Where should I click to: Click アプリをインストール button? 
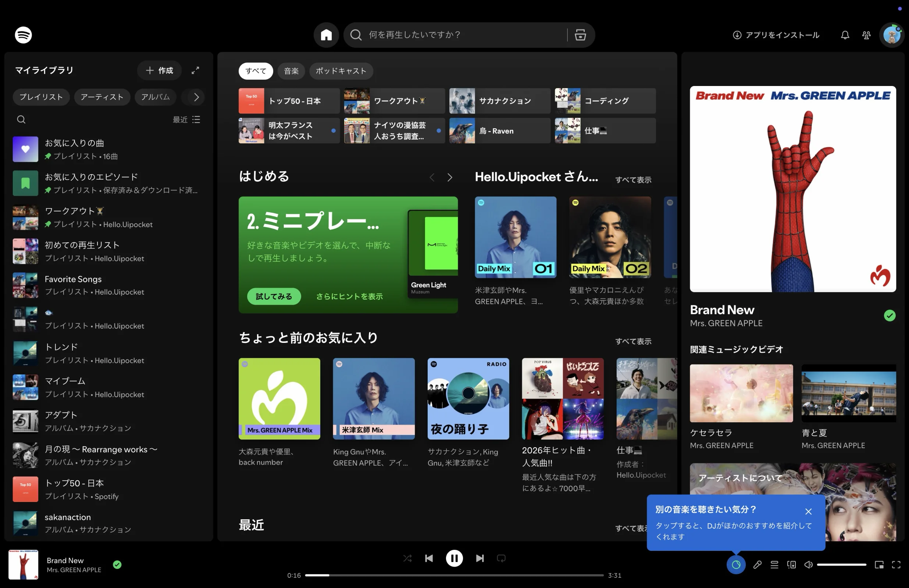(776, 35)
